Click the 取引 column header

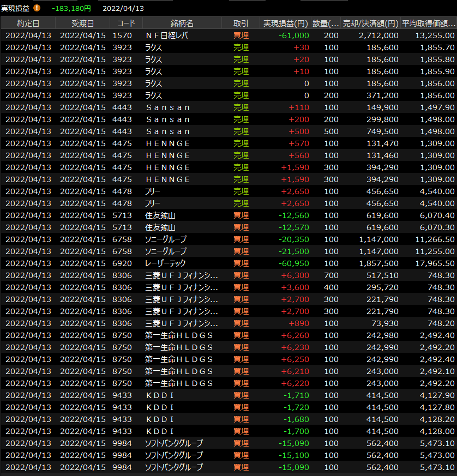(240, 23)
